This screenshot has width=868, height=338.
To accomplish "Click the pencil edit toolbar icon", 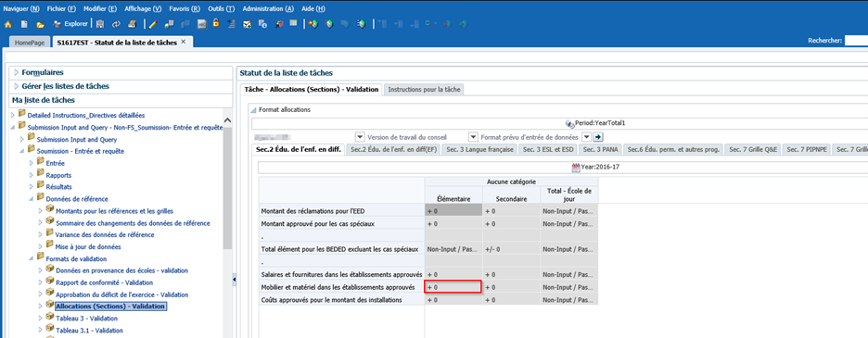I will click(x=154, y=24).
